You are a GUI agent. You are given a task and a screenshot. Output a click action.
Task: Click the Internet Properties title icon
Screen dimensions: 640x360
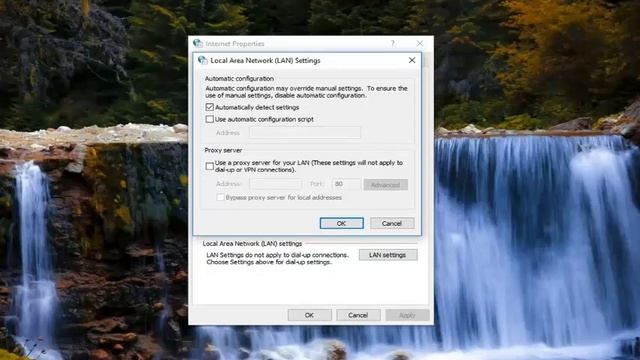click(198, 43)
